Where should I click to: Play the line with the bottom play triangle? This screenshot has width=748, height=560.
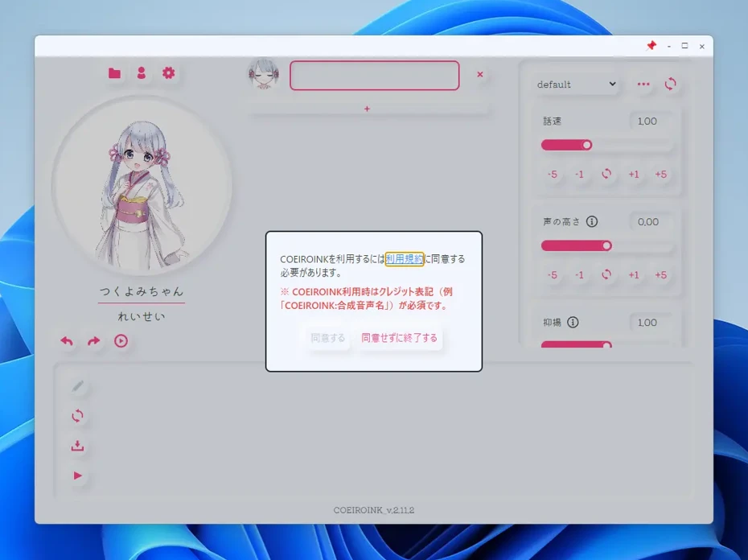point(77,476)
